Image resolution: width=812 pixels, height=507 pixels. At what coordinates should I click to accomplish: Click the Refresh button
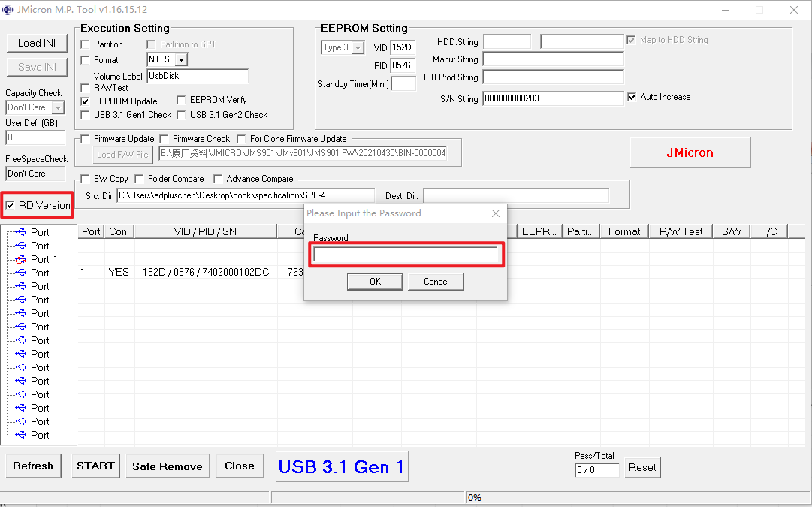click(33, 466)
